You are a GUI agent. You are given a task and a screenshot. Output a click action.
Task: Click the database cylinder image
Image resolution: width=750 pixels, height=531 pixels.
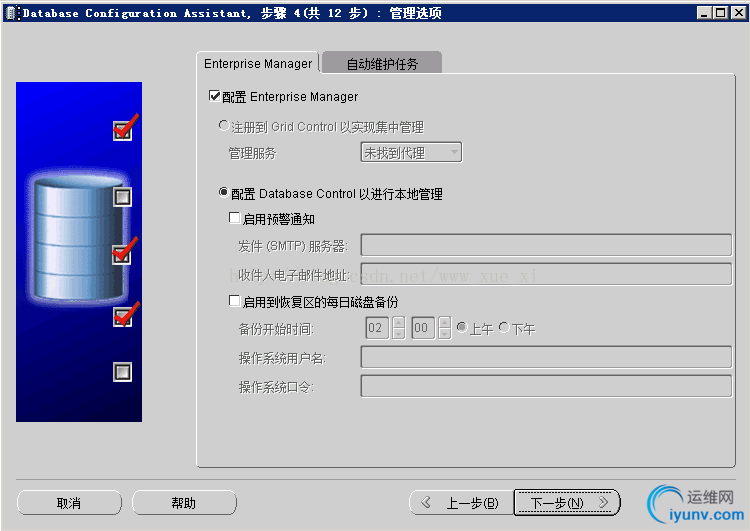tap(78, 238)
